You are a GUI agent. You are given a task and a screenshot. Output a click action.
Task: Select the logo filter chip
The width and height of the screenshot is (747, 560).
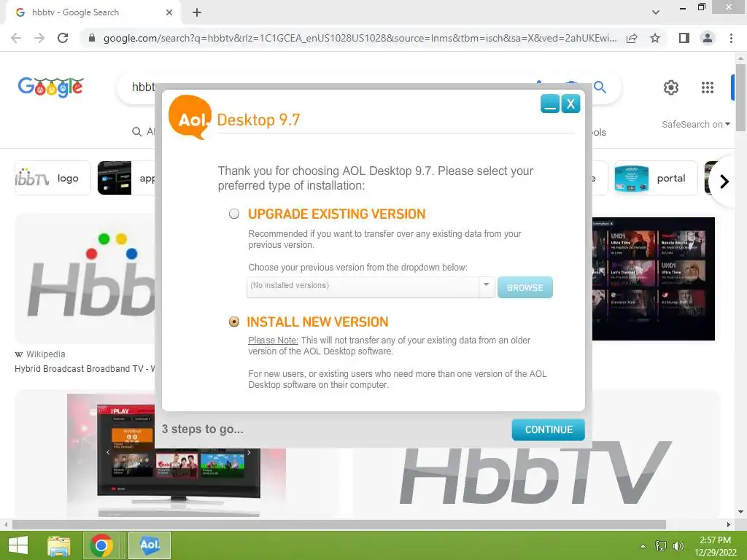coord(53,178)
